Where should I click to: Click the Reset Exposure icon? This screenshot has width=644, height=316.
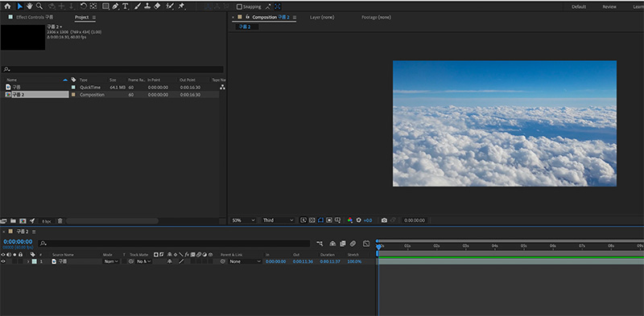point(358,220)
